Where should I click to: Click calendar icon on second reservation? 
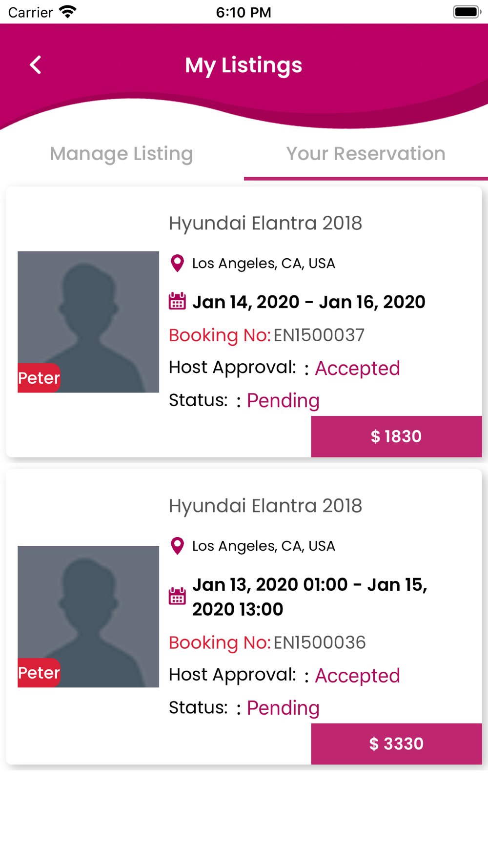(177, 596)
